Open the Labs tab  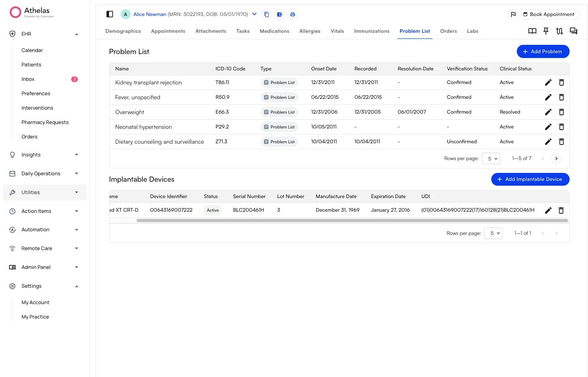tap(472, 31)
